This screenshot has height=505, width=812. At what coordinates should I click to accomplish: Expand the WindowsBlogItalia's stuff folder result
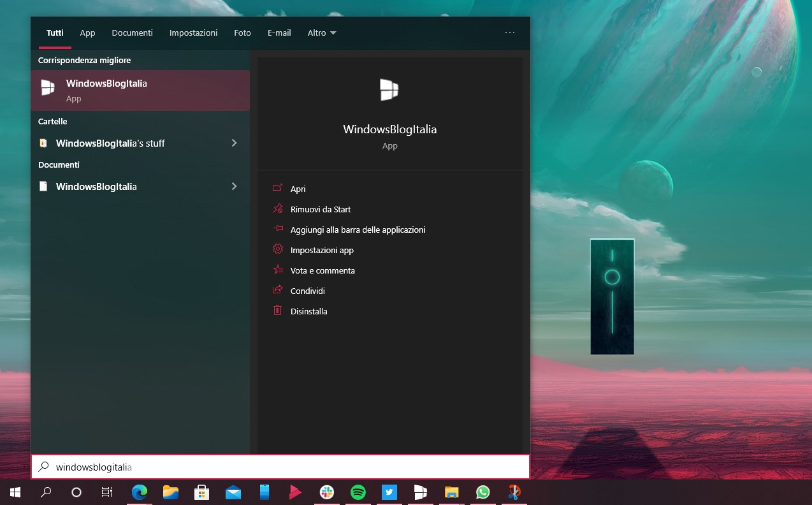234,143
